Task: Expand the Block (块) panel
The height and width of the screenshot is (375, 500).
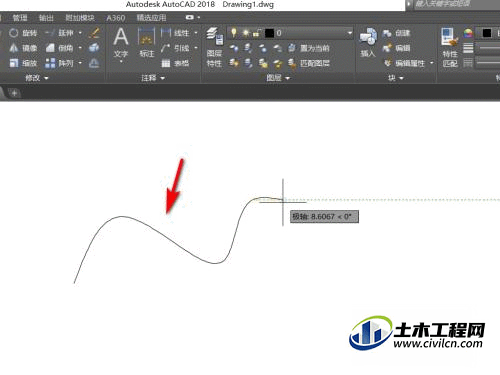Action: 396,78
